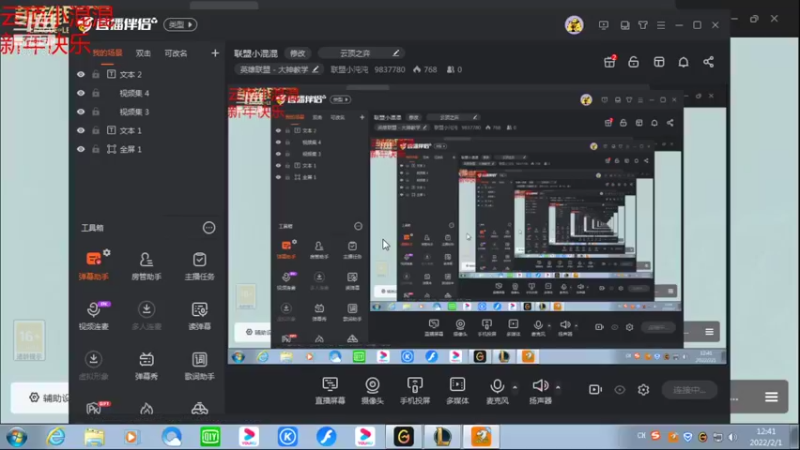The width and height of the screenshot is (800, 450).
Task: Open the title bar hamburger menu
Action: [x=661, y=25]
